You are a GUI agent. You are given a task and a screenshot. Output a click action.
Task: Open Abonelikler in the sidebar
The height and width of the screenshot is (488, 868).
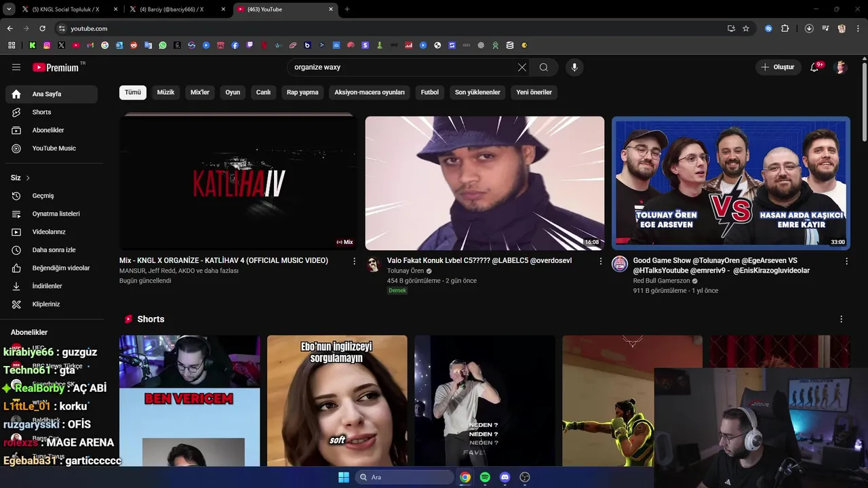coord(52,130)
